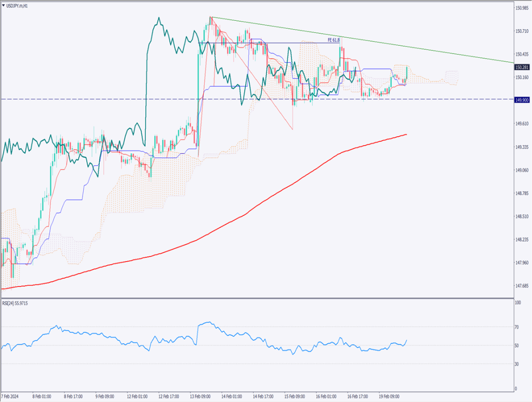
Task: Click the 7 Feb 2024 date label
Action: click(10, 395)
